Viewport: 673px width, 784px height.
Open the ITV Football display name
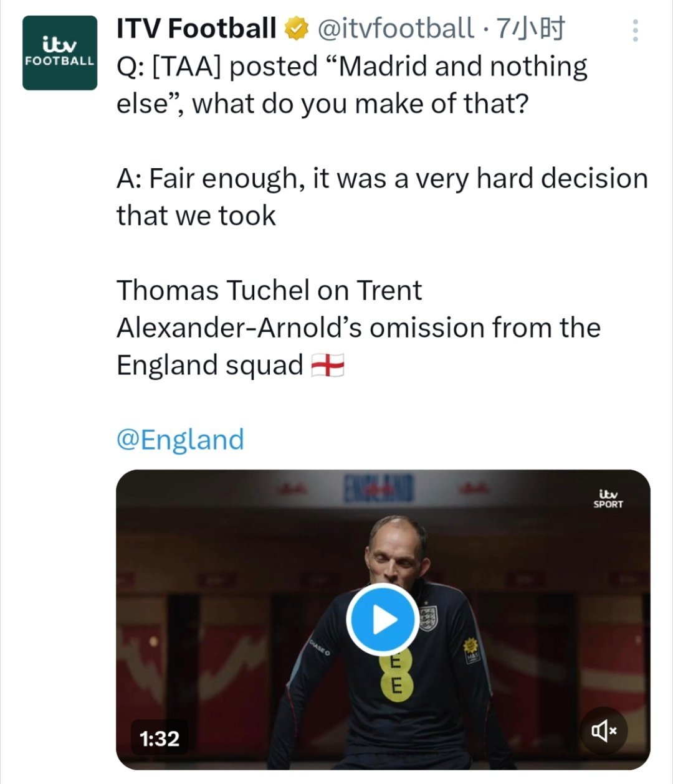point(196,29)
